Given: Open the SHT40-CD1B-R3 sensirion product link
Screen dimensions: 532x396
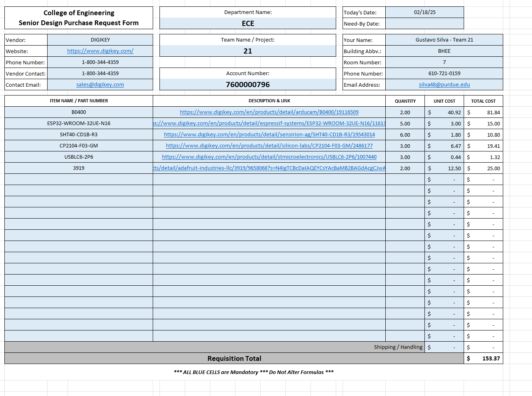Looking at the screenshot, I should click(269, 135).
